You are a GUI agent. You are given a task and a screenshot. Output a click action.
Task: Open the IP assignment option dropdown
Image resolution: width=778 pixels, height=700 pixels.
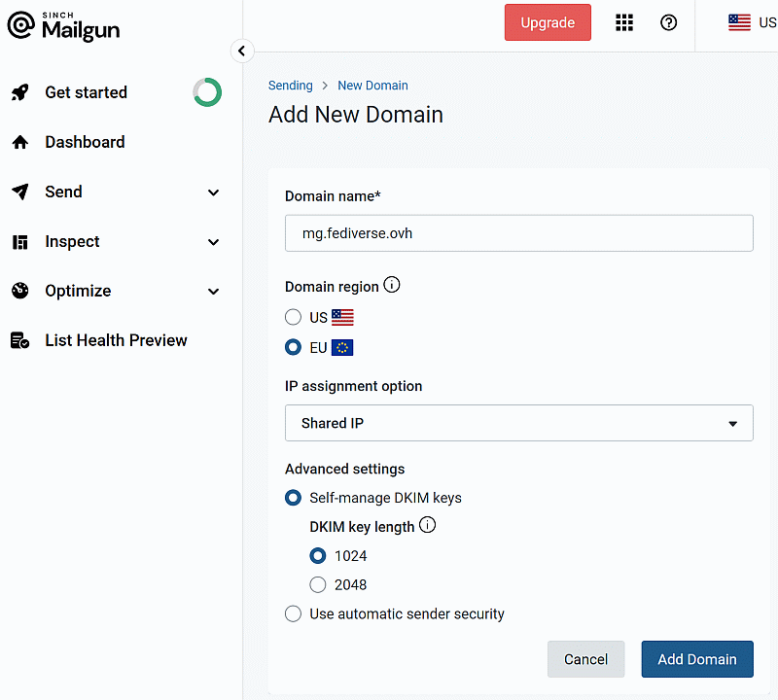tap(518, 423)
